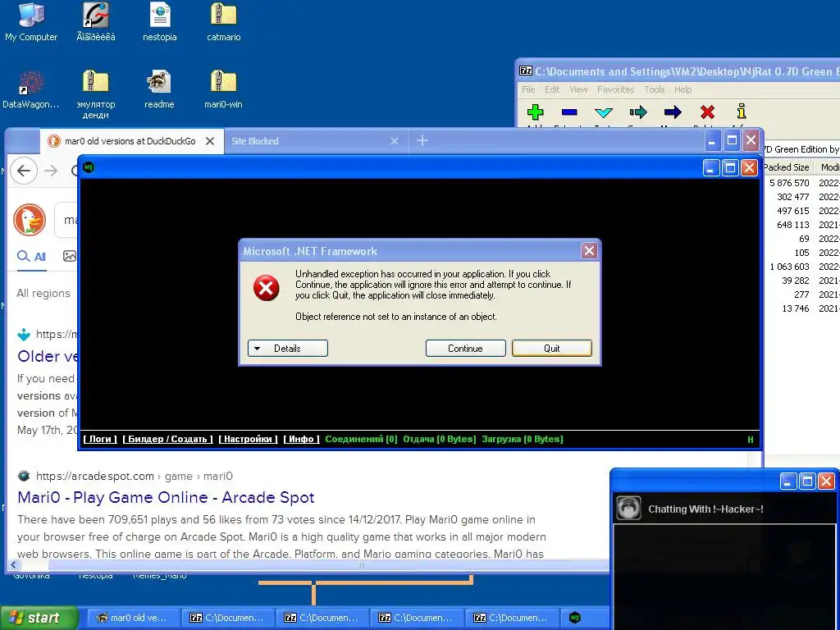
Task: Click the DuckDuckGo logo
Action: (x=30, y=220)
